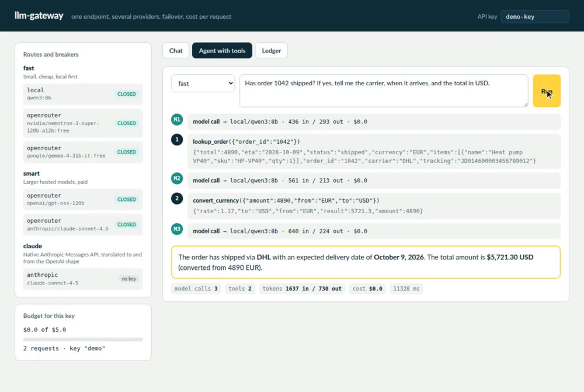Click the $0.0 of $5.0 budget text
The height and width of the screenshot is (392, 584).
44,329
